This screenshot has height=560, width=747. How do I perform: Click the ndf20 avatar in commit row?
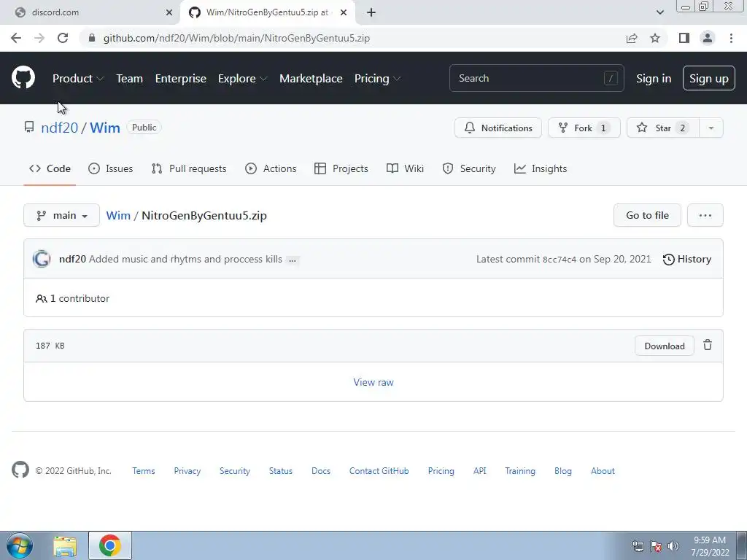point(42,259)
